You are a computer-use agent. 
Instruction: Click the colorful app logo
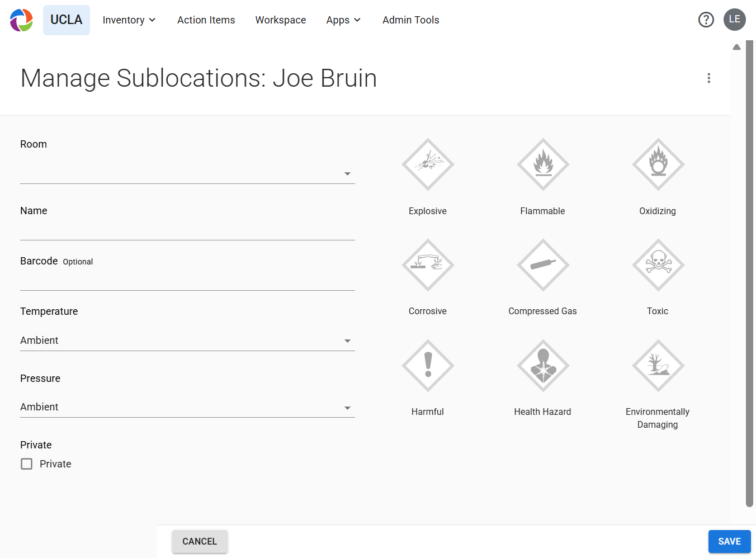click(22, 20)
